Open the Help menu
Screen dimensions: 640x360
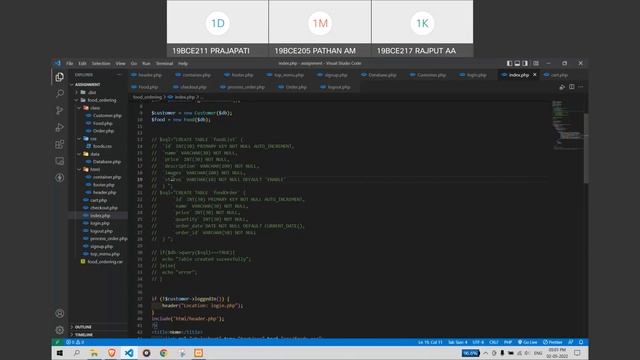click(183, 64)
